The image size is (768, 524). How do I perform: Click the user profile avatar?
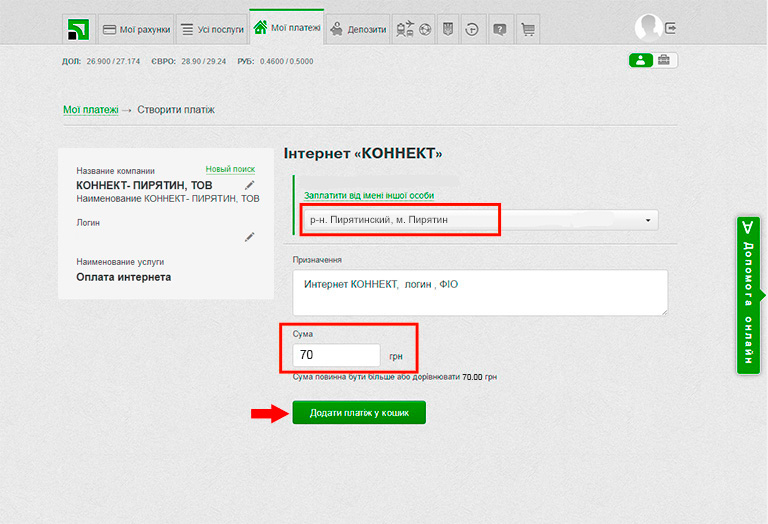tap(648, 27)
